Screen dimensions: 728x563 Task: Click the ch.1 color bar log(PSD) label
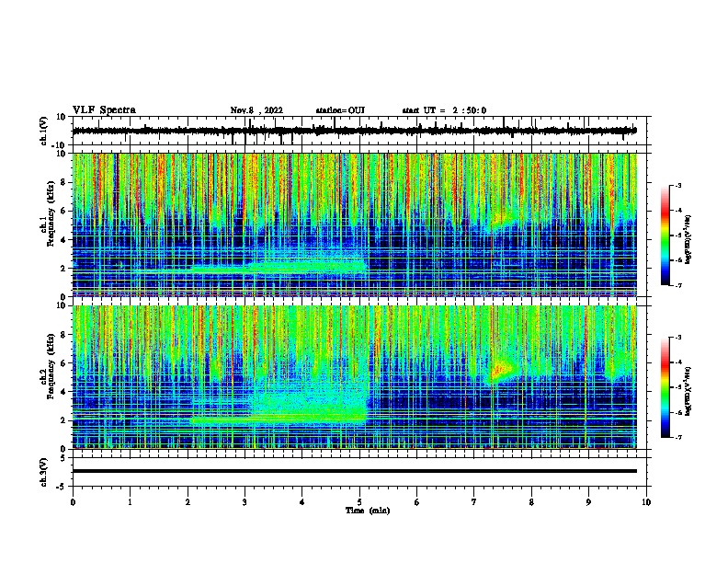pyautogui.click(x=688, y=239)
